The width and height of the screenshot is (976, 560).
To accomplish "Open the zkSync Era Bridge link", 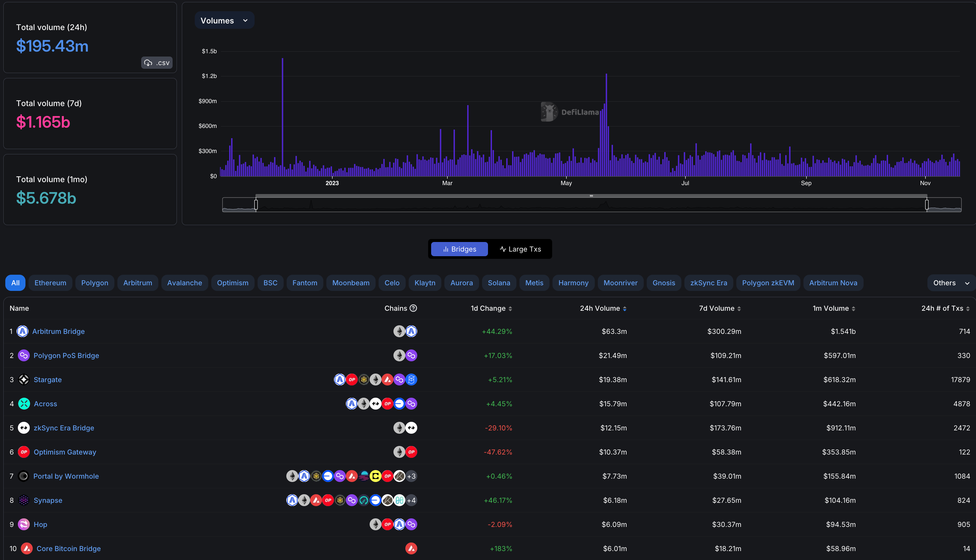I will (x=64, y=428).
